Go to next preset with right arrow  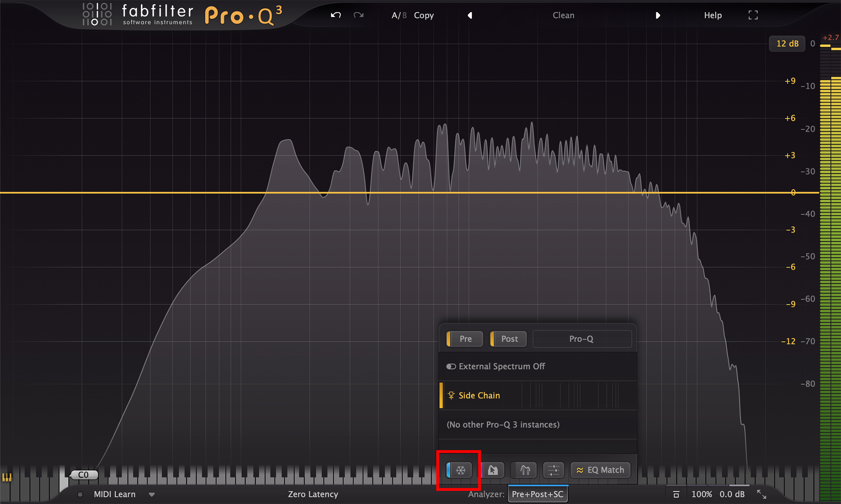[657, 15]
